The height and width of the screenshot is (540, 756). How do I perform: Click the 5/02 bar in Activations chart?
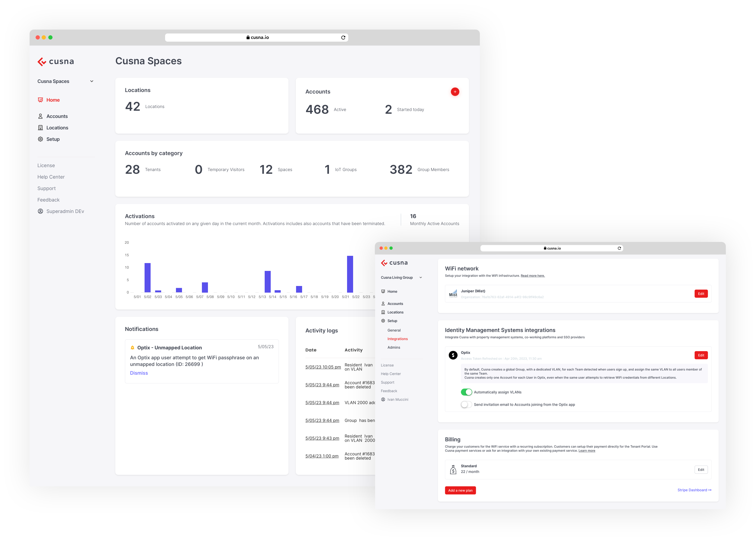[x=147, y=278]
